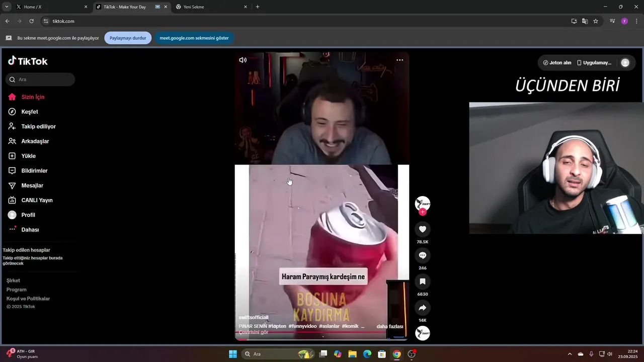The height and width of the screenshot is (362, 644).
Task: Open the taskbar volume control
Action: pos(610,354)
